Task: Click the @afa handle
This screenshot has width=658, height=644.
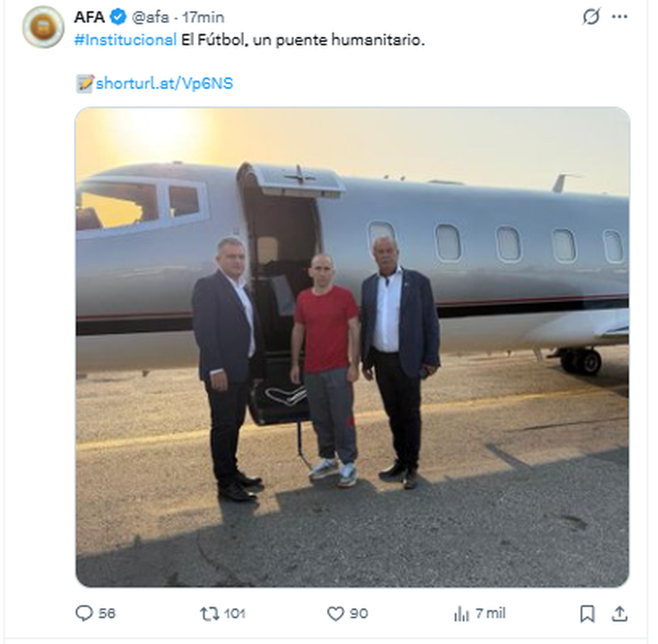Action: [x=150, y=17]
